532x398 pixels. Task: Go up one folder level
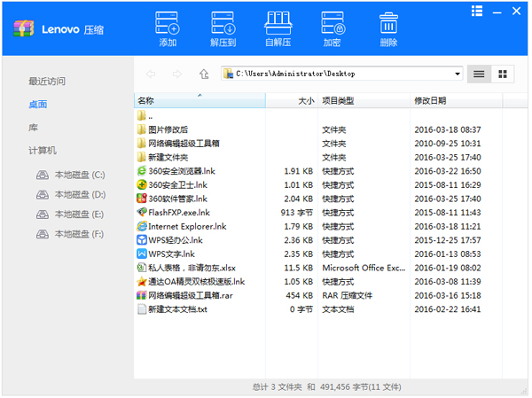[x=204, y=74]
